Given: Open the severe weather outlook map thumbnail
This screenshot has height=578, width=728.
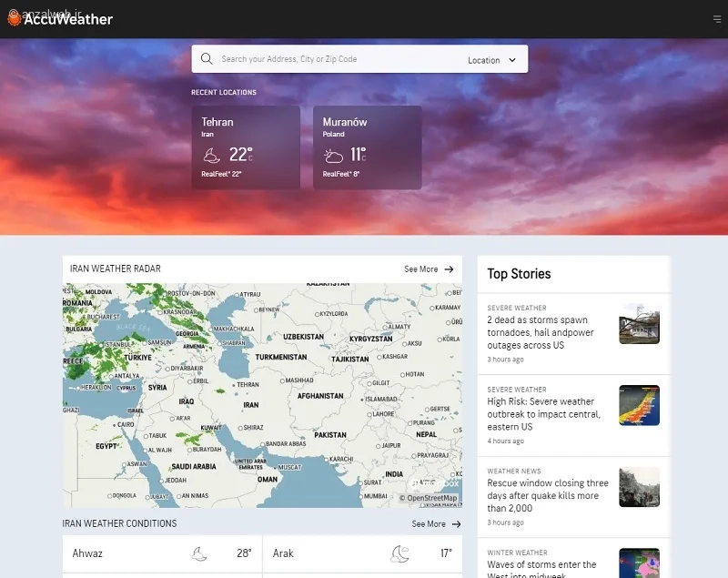Looking at the screenshot, I should pyautogui.click(x=640, y=405).
